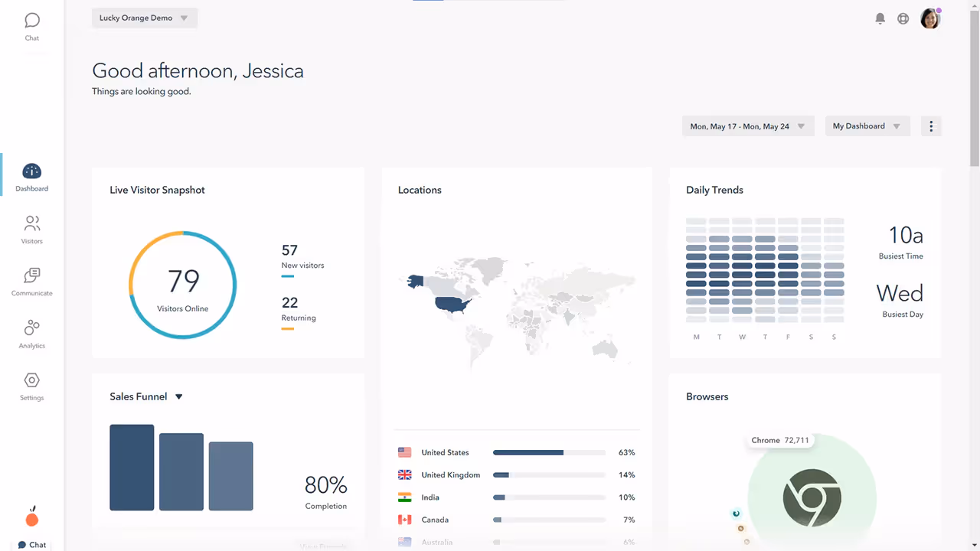
Task: Click the United States 63% progress bar
Action: pyautogui.click(x=549, y=452)
